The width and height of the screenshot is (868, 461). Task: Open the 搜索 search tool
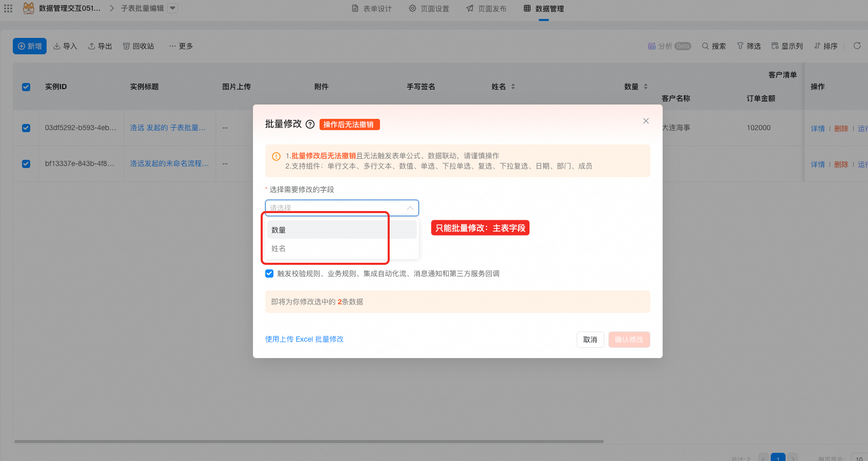(x=713, y=46)
